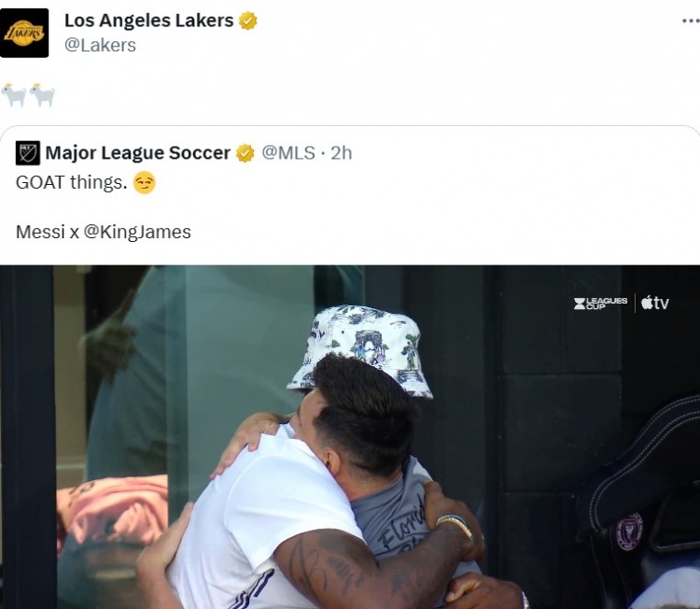Click the smirking emoji after GOAT things
Viewport: 700px width, 609px height.
144,183
